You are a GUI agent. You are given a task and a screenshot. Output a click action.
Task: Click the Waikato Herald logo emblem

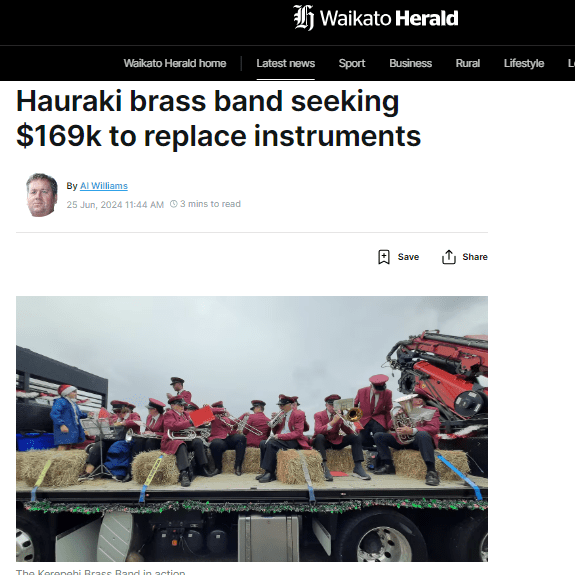click(304, 18)
